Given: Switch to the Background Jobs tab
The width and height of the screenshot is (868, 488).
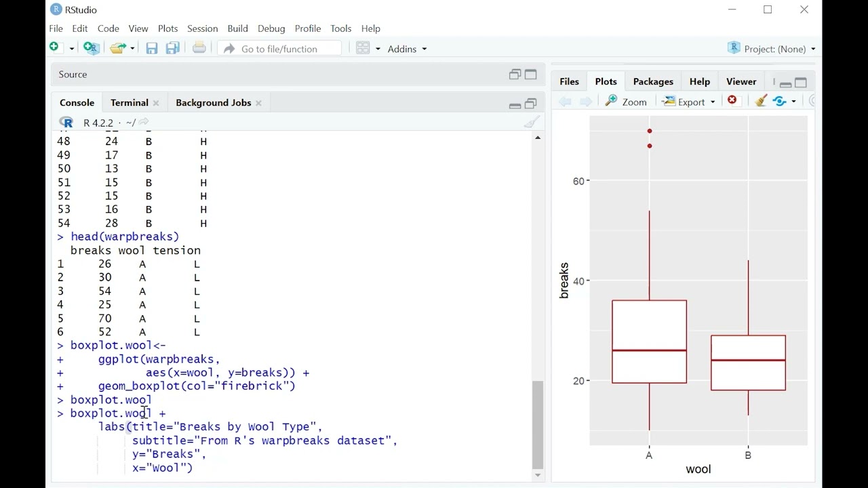Looking at the screenshot, I should [214, 102].
